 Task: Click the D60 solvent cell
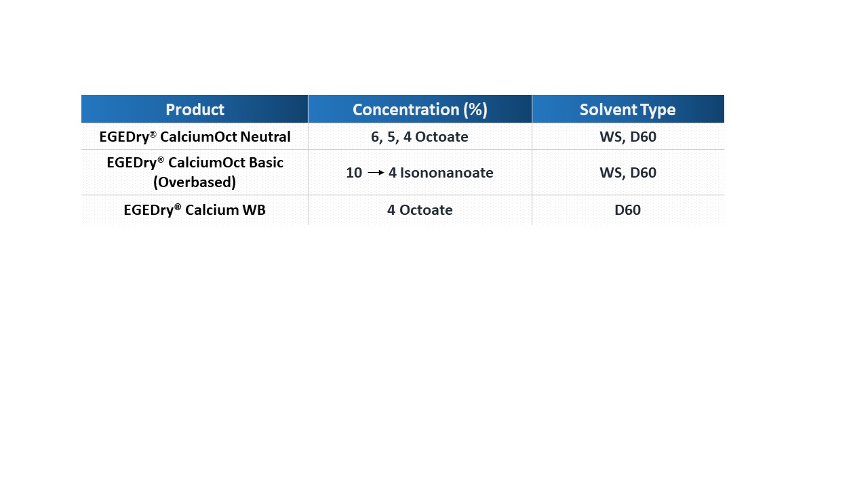coord(628,210)
